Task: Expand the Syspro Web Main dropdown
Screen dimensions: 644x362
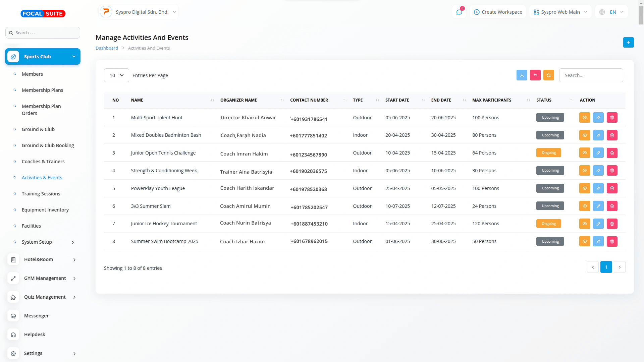Action: 560,12
